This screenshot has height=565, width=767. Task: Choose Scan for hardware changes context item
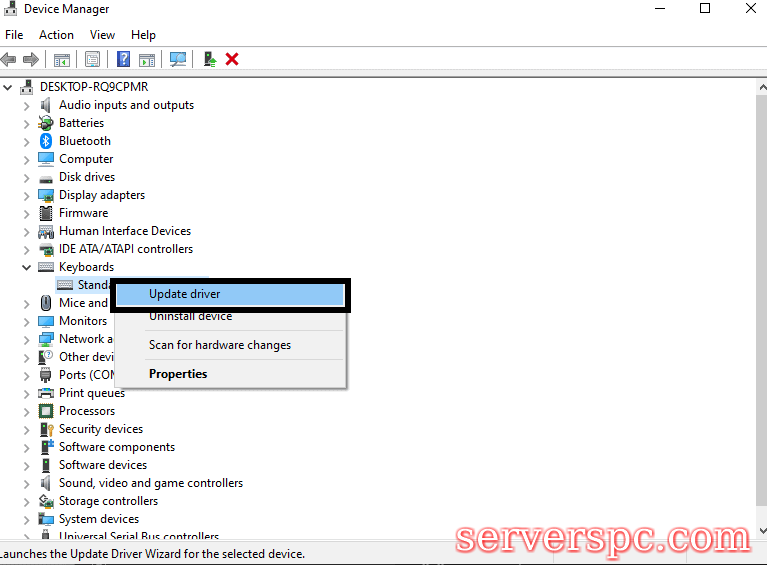pos(230,345)
